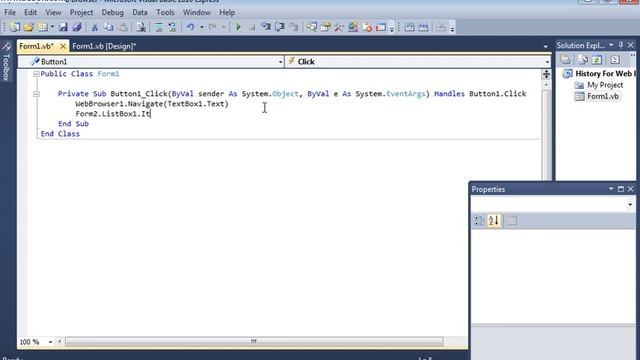640x360 pixels.
Task: Click the Find in files icon
Action: click(x=141, y=27)
